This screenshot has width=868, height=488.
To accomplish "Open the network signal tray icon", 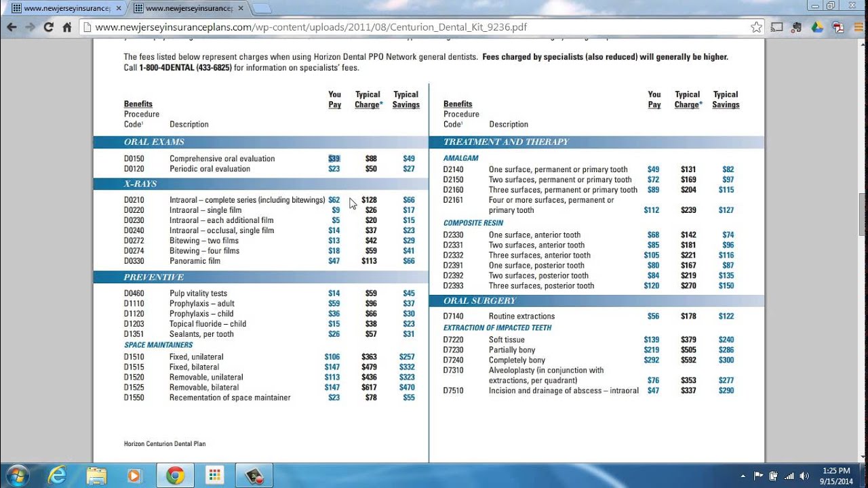I will click(789, 476).
